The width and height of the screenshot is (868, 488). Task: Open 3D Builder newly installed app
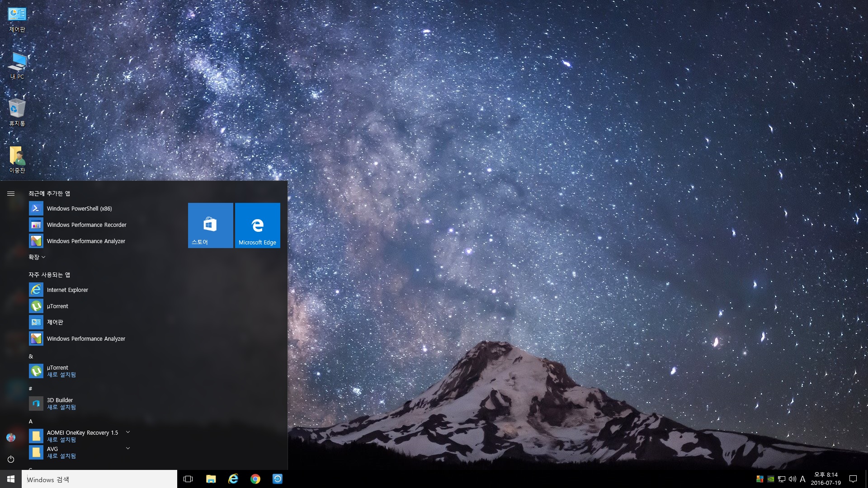pos(60,403)
